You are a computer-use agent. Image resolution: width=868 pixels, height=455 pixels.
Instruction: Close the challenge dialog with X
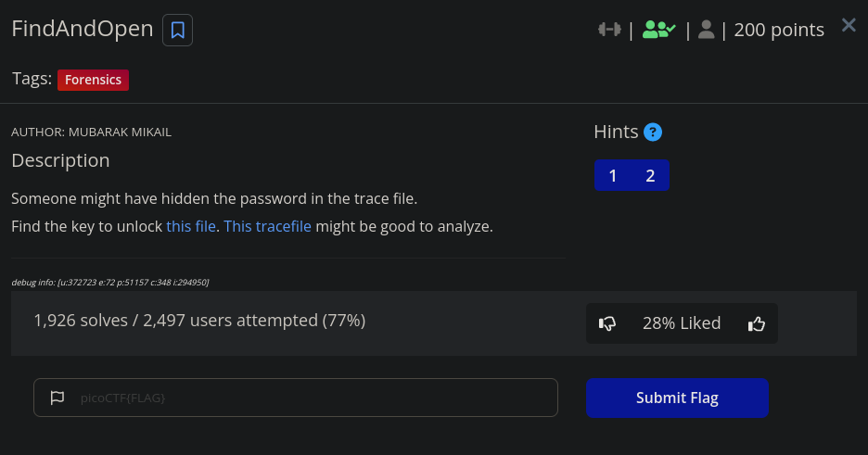coord(849,25)
